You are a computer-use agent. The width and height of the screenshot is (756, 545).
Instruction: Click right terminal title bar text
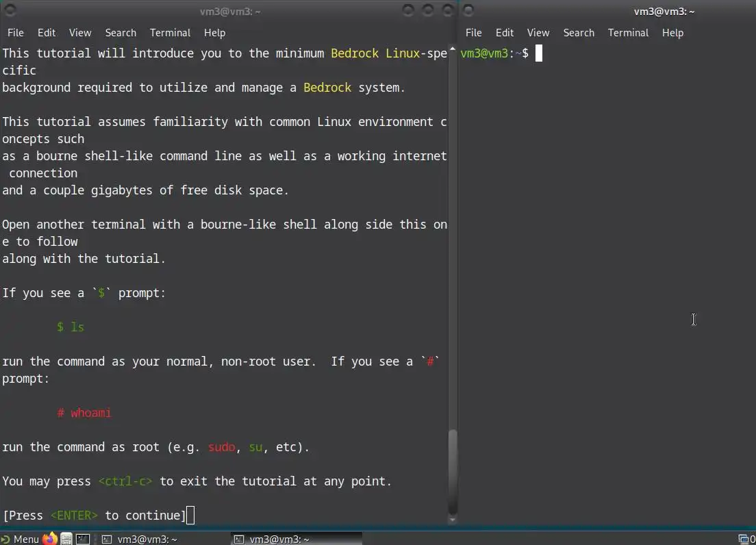pos(664,12)
